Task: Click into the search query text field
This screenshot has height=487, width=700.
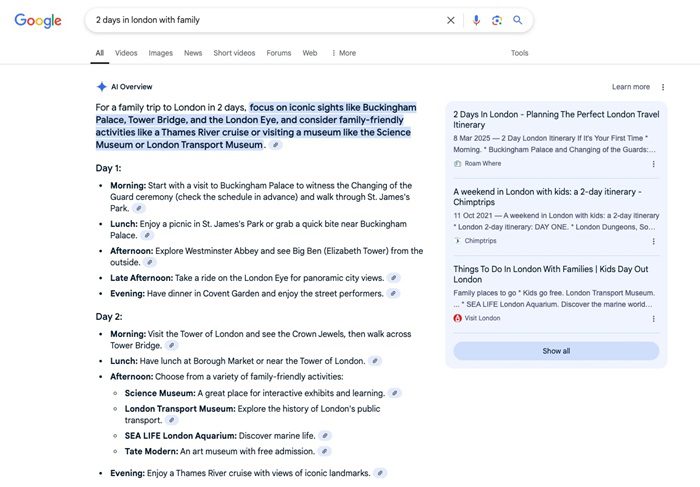Action: click(260, 20)
